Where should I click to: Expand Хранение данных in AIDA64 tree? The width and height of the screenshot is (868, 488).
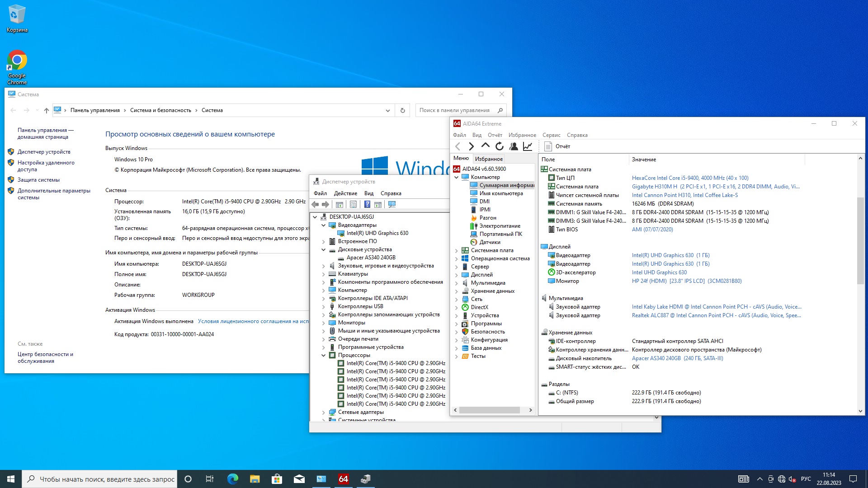456,291
